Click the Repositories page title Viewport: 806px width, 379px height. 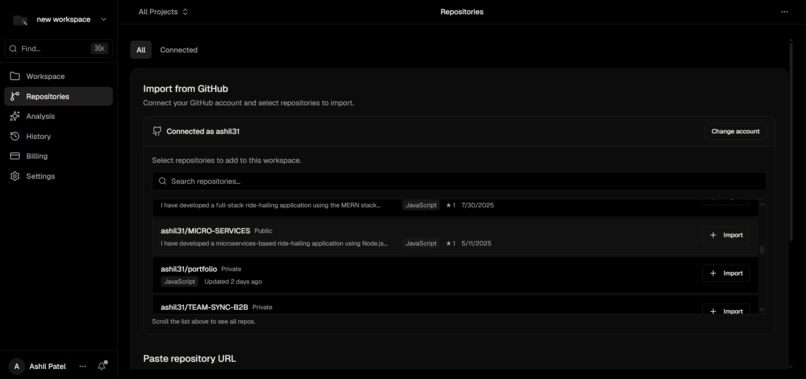(x=462, y=12)
